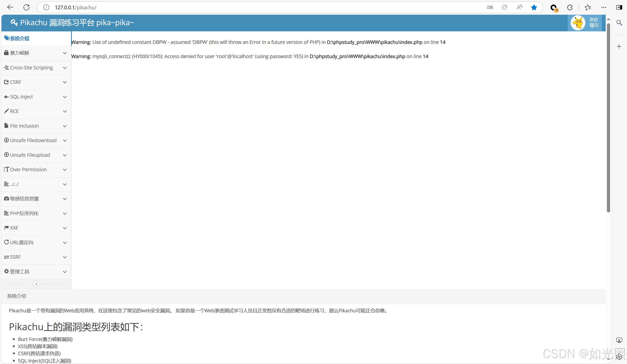Expand the XXE menu arrow
The image size is (627, 364).
[x=65, y=228]
